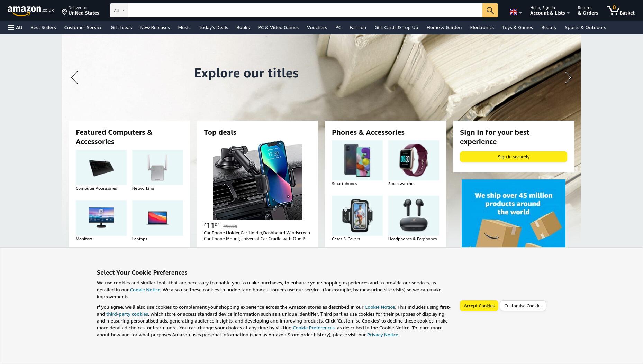
Task: Expand the All search category dropdown
Action: [x=119, y=10]
